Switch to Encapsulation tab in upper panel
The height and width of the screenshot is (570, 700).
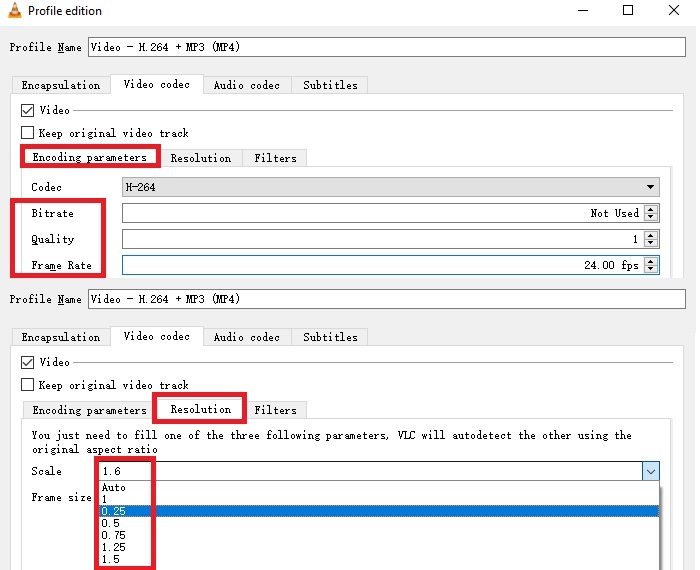pos(61,85)
